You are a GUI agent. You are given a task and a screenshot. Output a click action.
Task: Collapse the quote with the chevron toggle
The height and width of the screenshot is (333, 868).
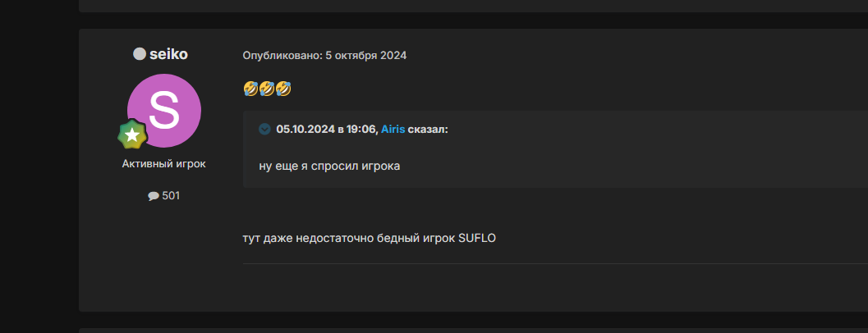(264, 130)
